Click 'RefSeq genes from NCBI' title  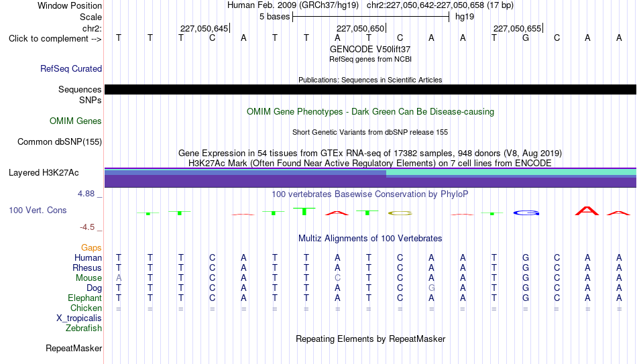[370, 59]
